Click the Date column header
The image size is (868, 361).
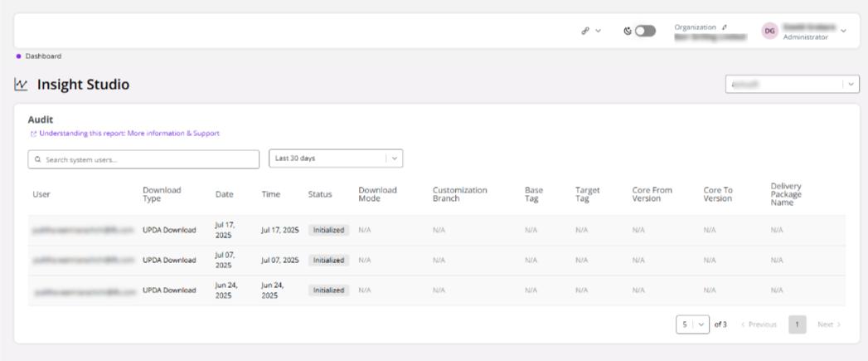224,194
